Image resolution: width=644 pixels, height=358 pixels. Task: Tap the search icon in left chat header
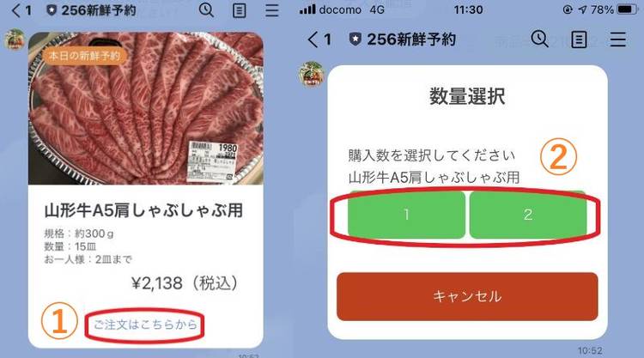click(x=206, y=9)
